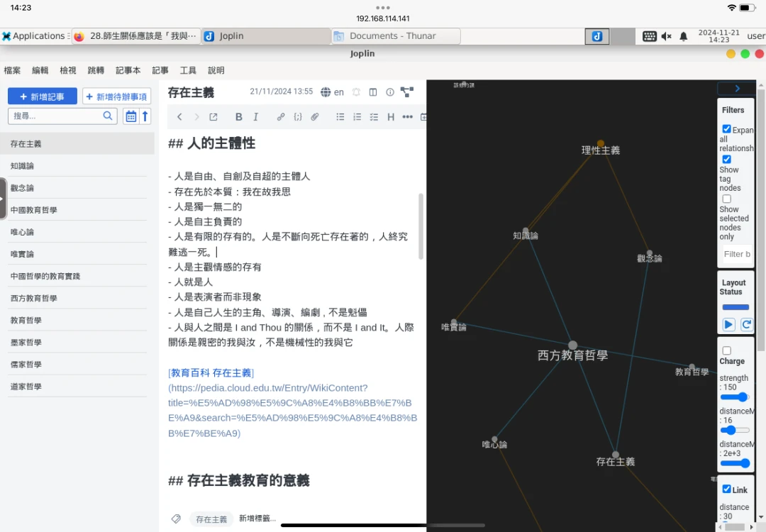The image size is (766, 532).
Task: Attach a file with the paperclip icon
Action: [315, 117]
